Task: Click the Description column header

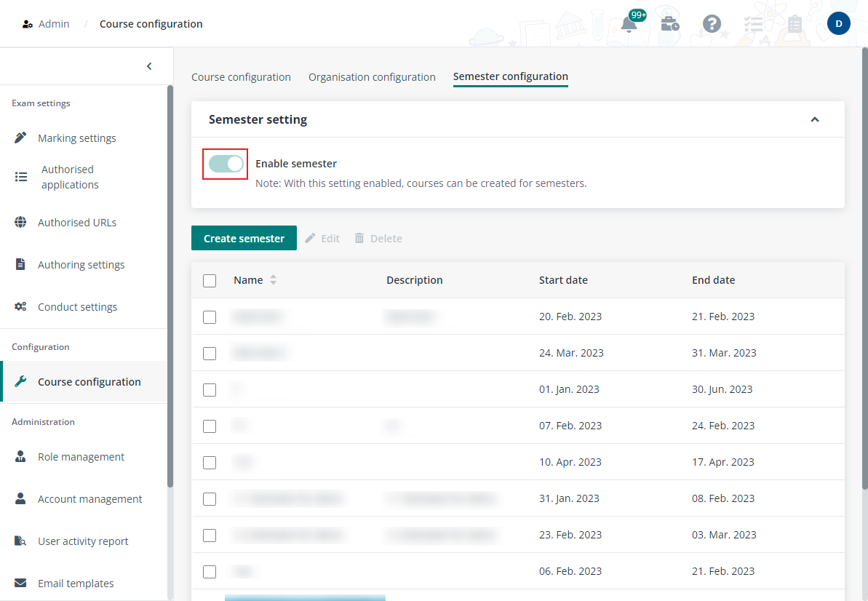Action: pyautogui.click(x=414, y=280)
